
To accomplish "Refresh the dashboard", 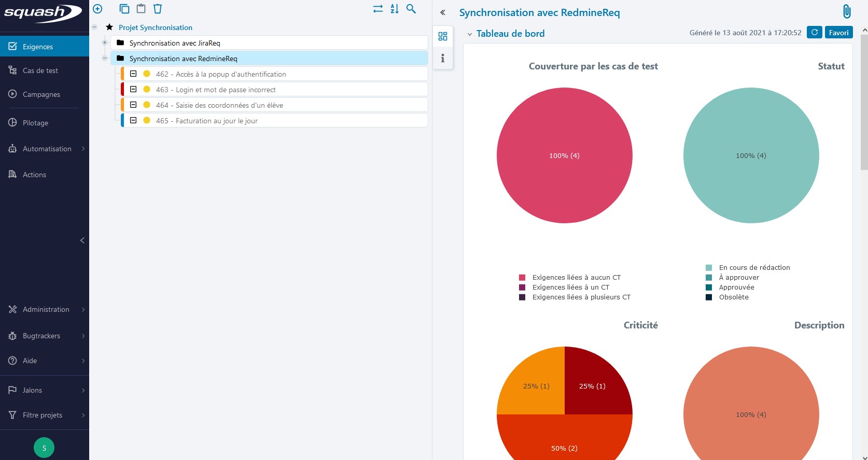I will click(x=815, y=33).
